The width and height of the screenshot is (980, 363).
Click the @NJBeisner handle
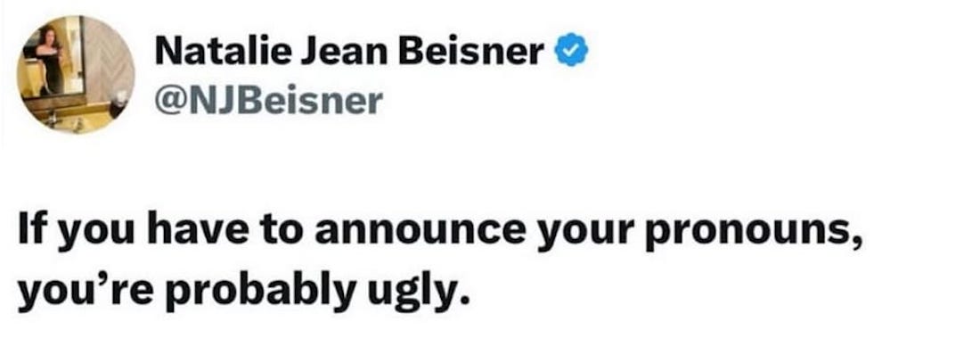(x=268, y=100)
